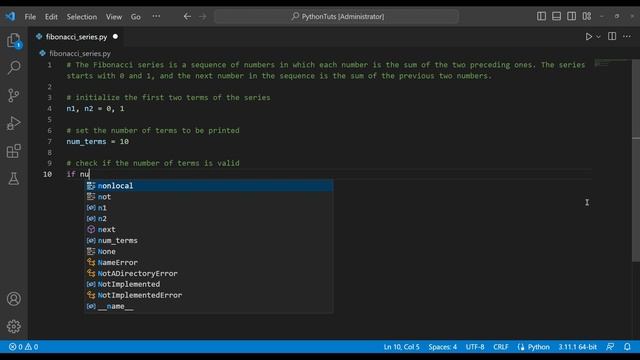640x360 pixels.
Task: Expand the run options dropdown arrow
Action: pyautogui.click(x=598, y=37)
